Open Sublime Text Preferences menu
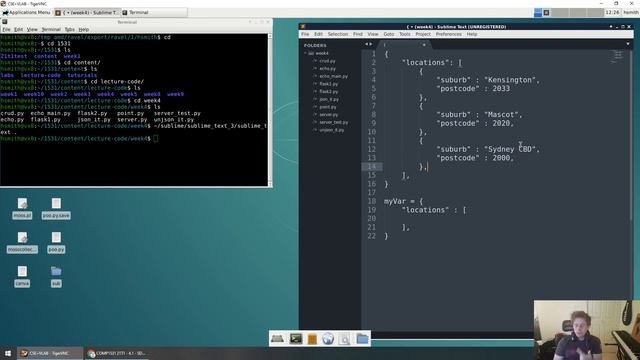 [448, 34]
